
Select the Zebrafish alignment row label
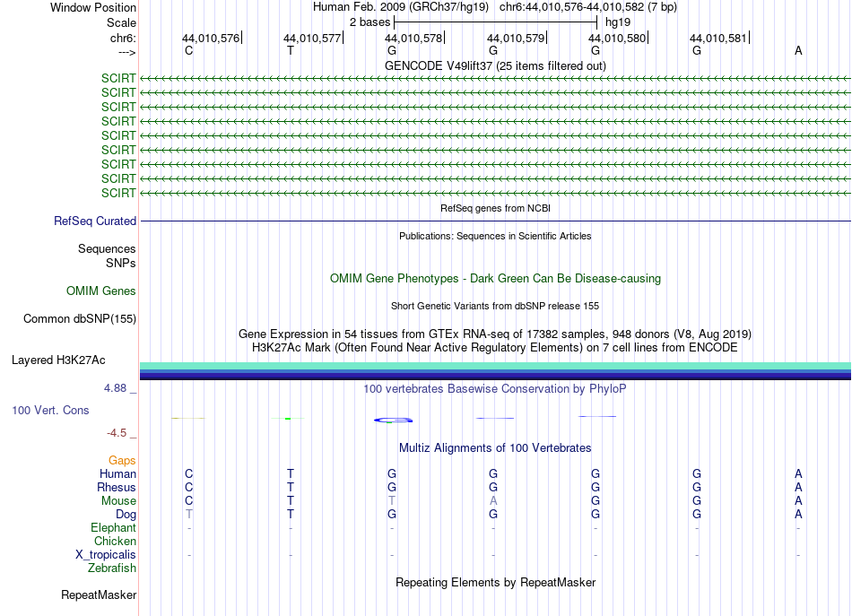[x=112, y=568]
